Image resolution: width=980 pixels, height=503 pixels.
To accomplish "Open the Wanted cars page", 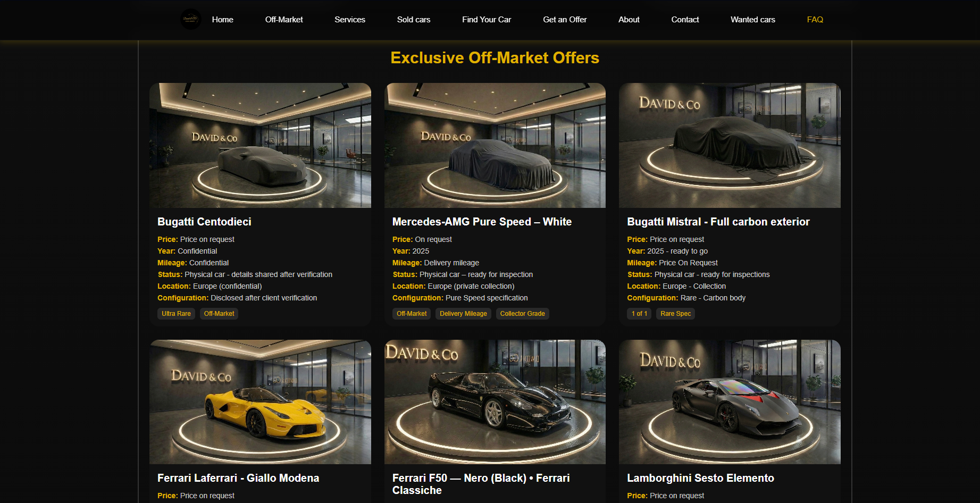I will click(753, 20).
